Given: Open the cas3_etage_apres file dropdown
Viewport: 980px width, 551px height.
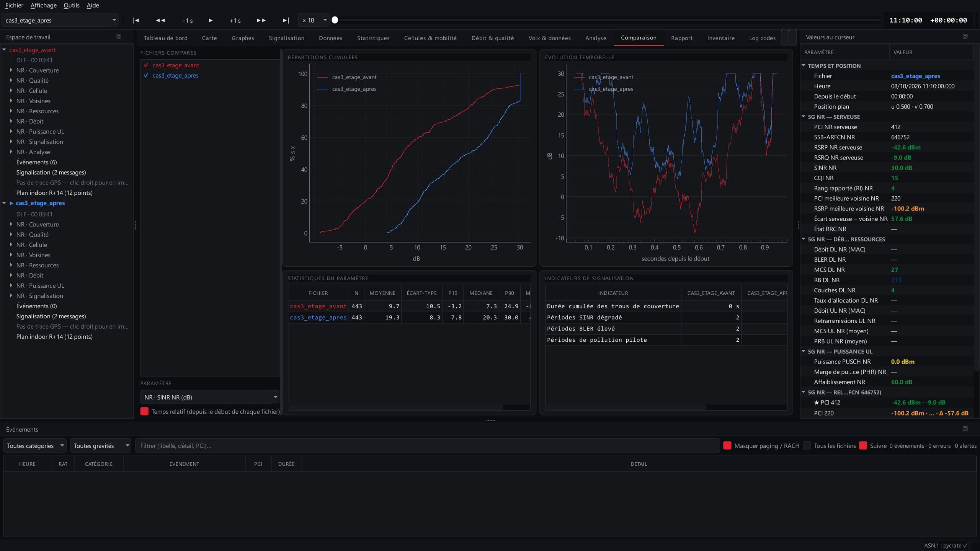Looking at the screenshot, I should tap(60, 20).
